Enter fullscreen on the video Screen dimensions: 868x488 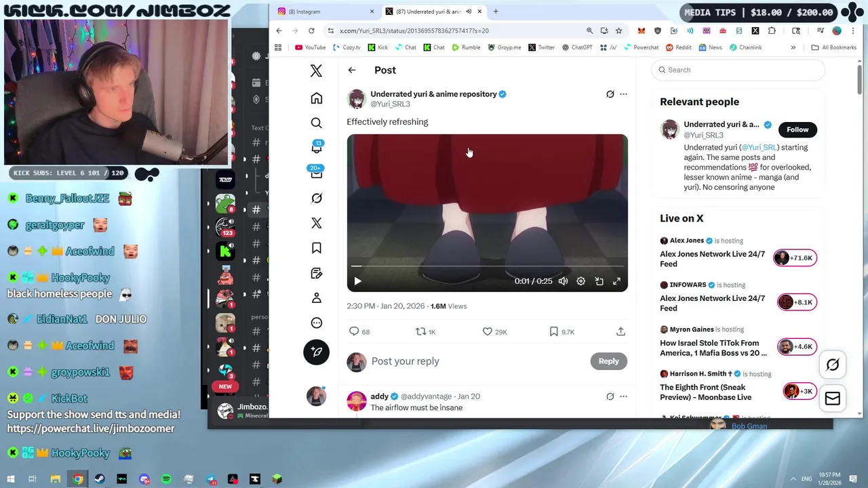click(x=616, y=281)
